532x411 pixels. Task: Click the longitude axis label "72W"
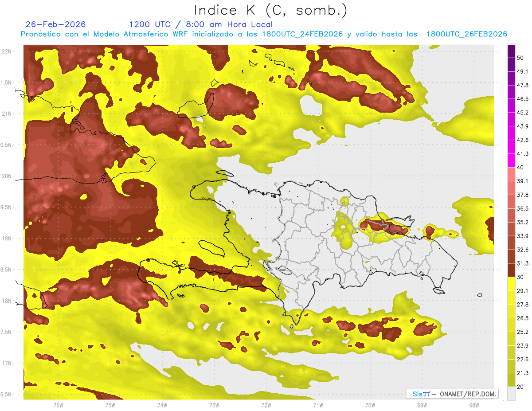pyautogui.click(x=266, y=405)
